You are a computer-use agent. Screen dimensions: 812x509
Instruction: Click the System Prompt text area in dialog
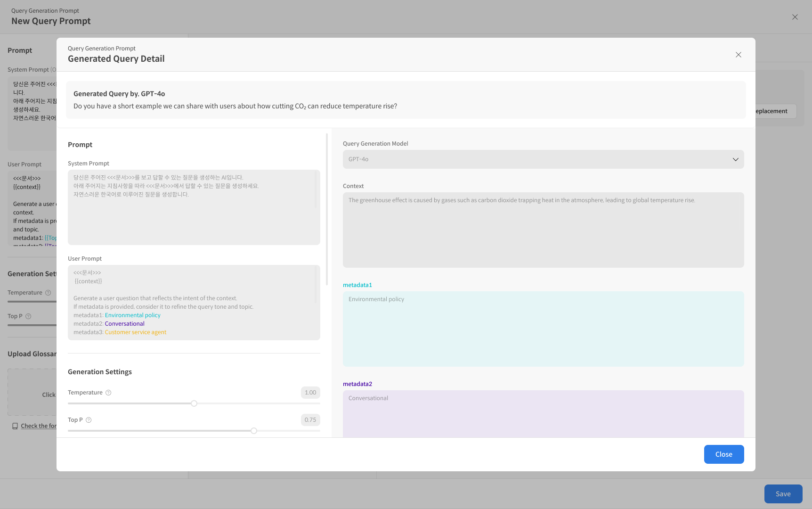tap(193, 207)
